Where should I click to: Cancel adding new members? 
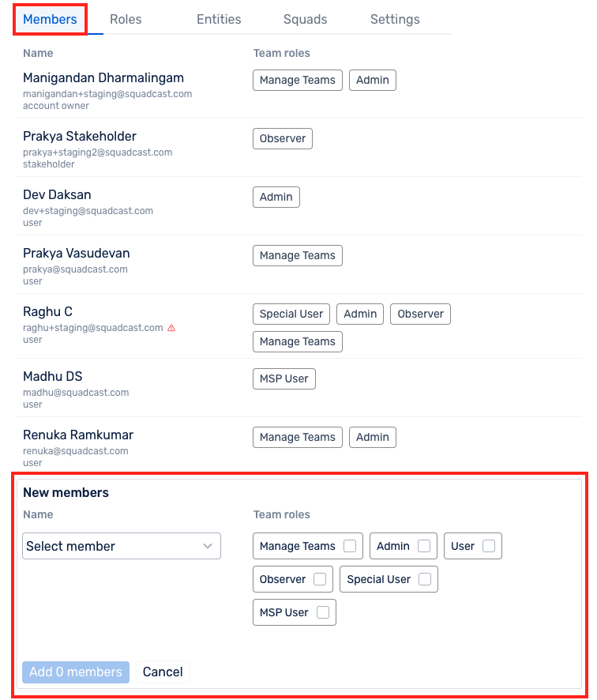tap(163, 672)
